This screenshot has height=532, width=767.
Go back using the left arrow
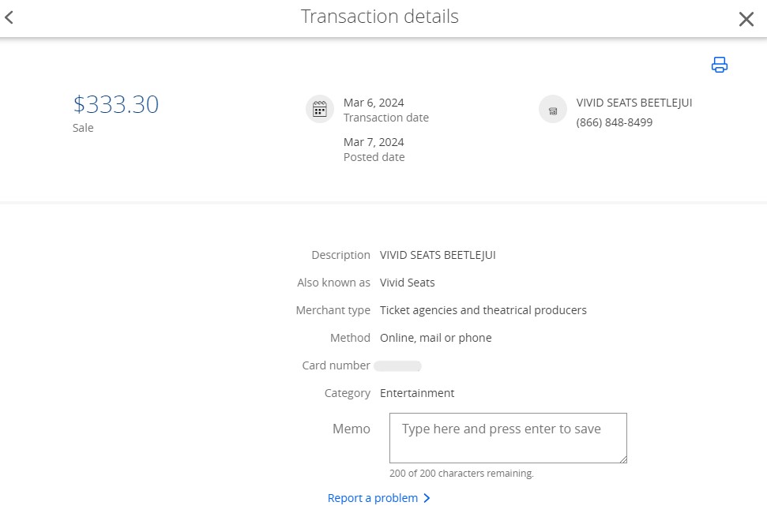[x=9, y=17]
